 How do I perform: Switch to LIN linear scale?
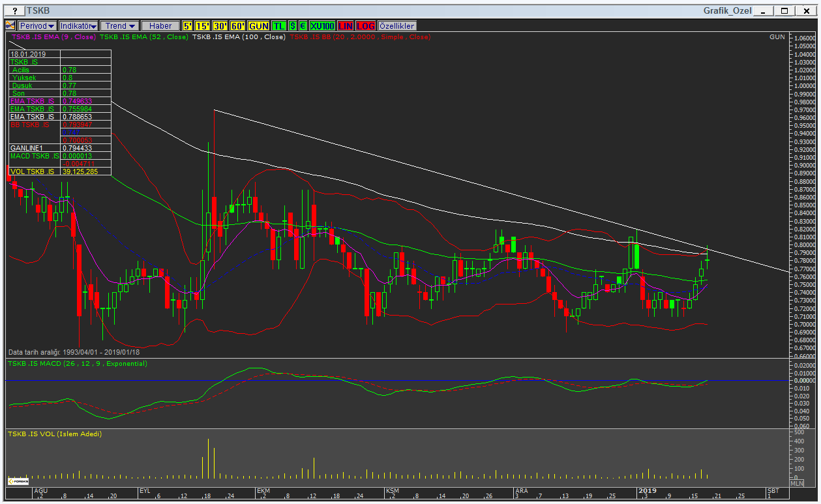pyautogui.click(x=346, y=25)
